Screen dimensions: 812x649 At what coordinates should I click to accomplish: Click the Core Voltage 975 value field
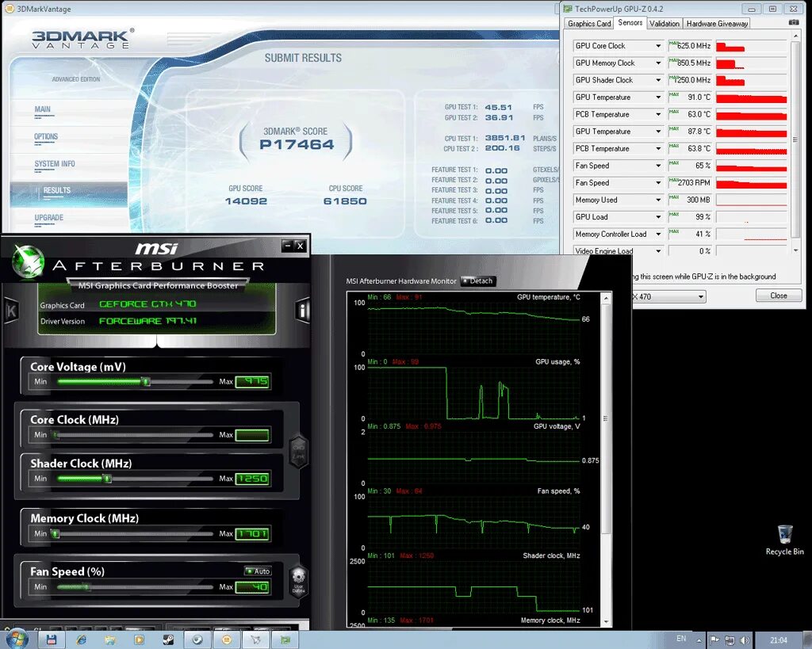tap(253, 382)
